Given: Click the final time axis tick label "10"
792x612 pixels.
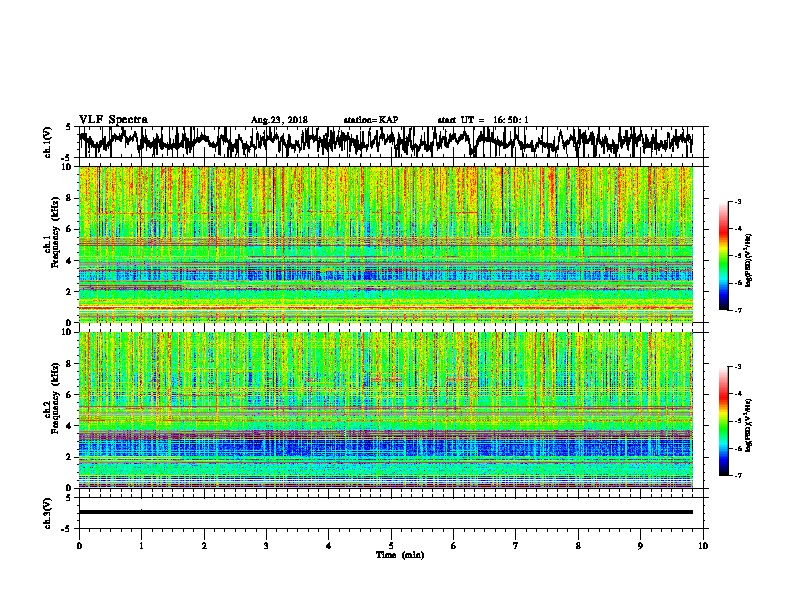Looking at the screenshot, I should 703,546.
